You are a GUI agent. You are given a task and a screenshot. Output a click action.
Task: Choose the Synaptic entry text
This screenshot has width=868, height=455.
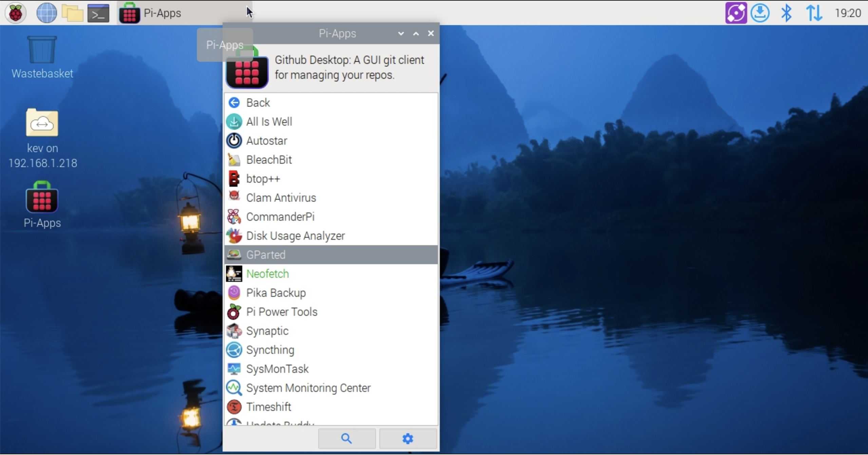click(x=267, y=331)
